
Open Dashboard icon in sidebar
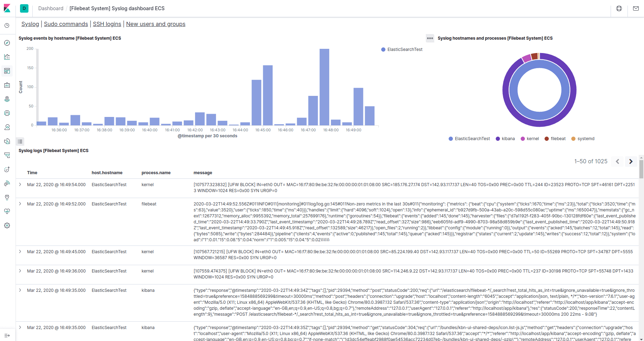(7, 71)
